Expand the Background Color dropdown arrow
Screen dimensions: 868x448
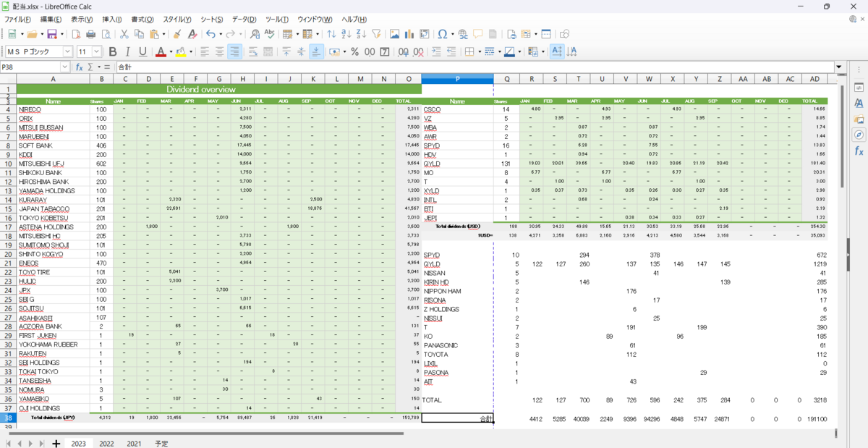click(190, 51)
